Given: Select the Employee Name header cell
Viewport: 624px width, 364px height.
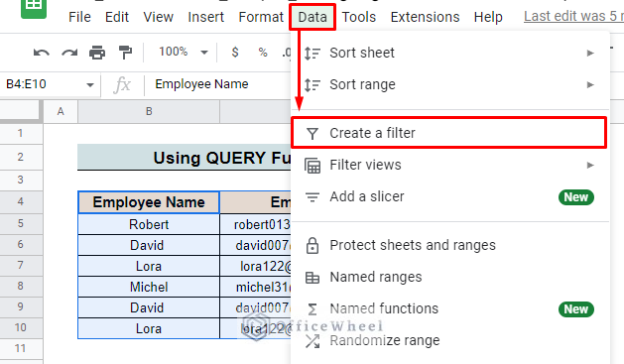Looking at the screenshot, I should coord(149,202).
